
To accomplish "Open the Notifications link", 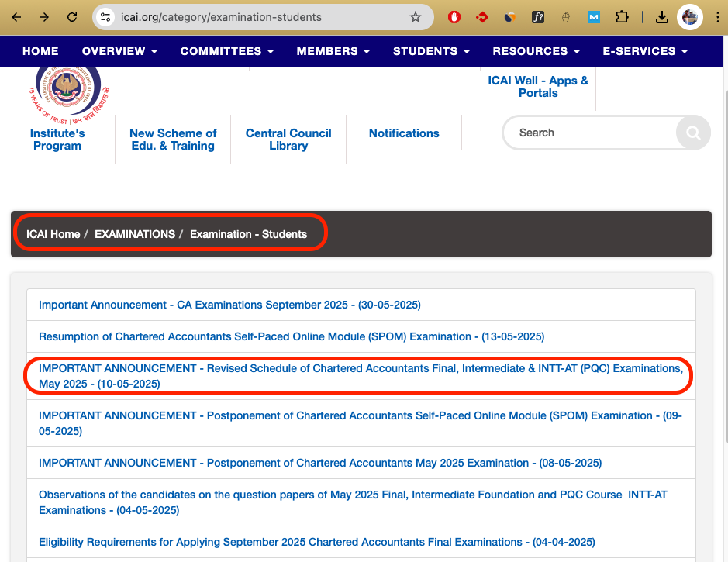I will [404, 133].
